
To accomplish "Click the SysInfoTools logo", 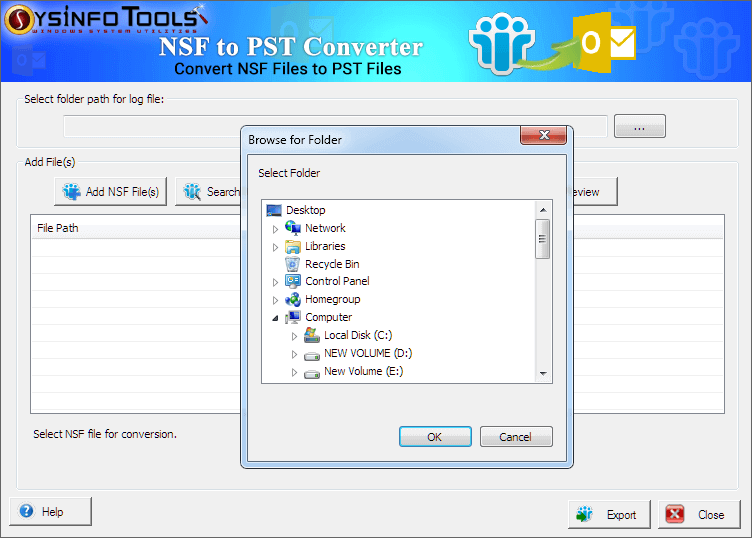I will click(106, 19).
